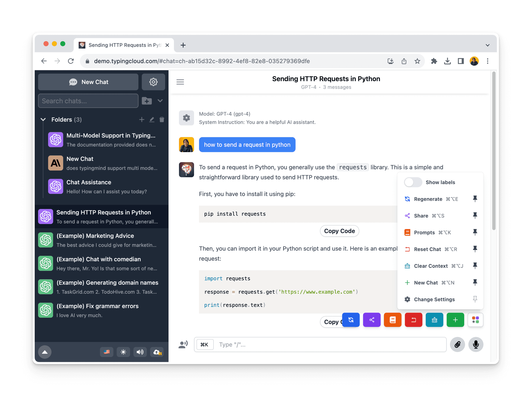Image resolution: width=532 pixels, height=397 pixels.
Task: Click the red Reset Chat icon
Action: (x=413, y=320)
